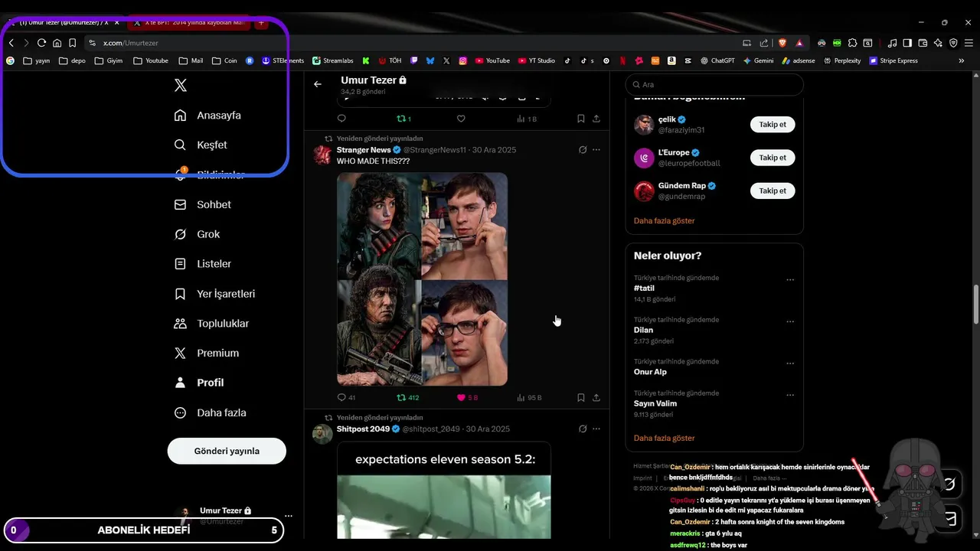Open Yer İşaretleri in the sidebar
The width and height of the screenshot is (980, 551).
coord(214,294)
